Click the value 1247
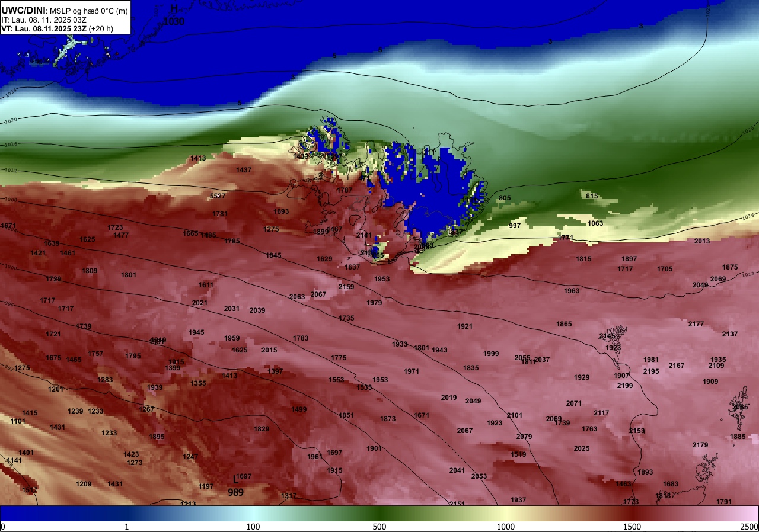The width and height of the screenshot is (759, 532). [x=190, y=457]
